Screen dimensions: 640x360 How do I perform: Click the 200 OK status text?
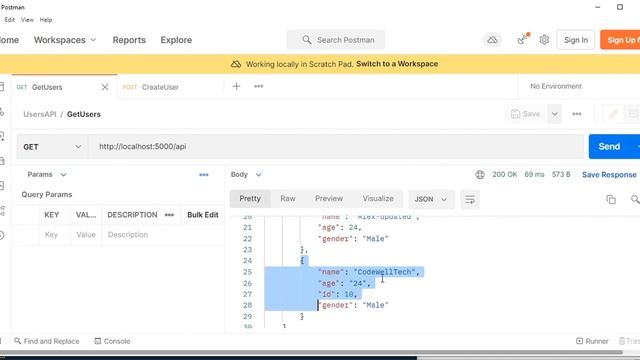tap(504, 175)
